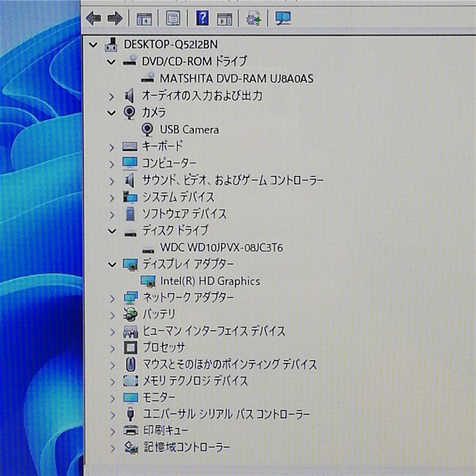Expand the ネットワーク アダプター category

click(x=112, y=298)
